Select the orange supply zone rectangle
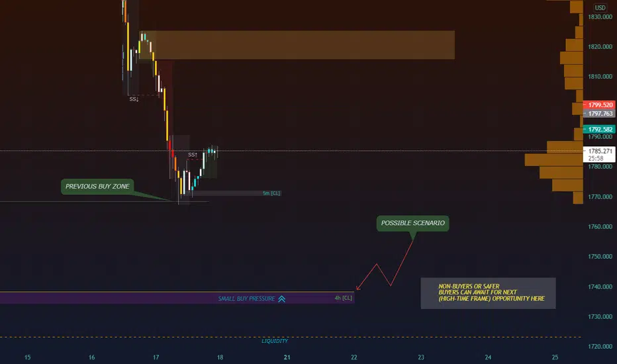The width and height of the screenshot is (617, 364). [297, 45]
